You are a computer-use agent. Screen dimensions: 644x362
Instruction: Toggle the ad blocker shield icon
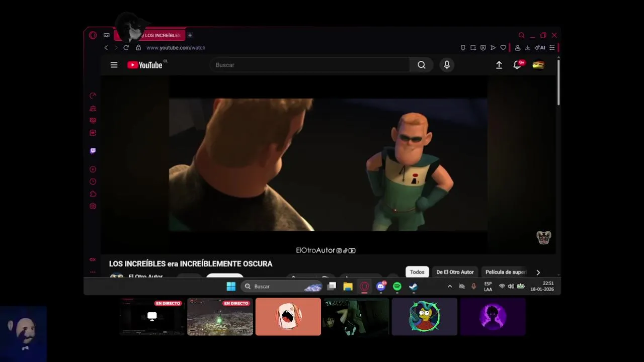[483, 48]
